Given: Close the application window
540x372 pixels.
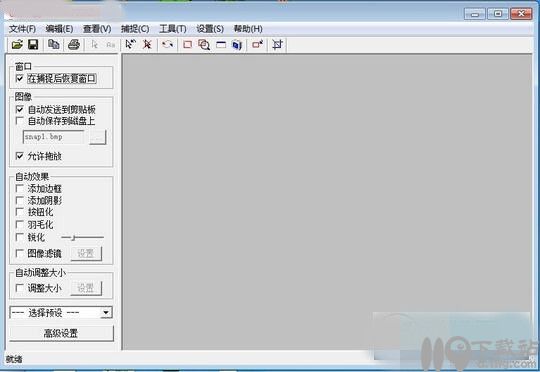Looking at the screenshot, I should (521, 14).
